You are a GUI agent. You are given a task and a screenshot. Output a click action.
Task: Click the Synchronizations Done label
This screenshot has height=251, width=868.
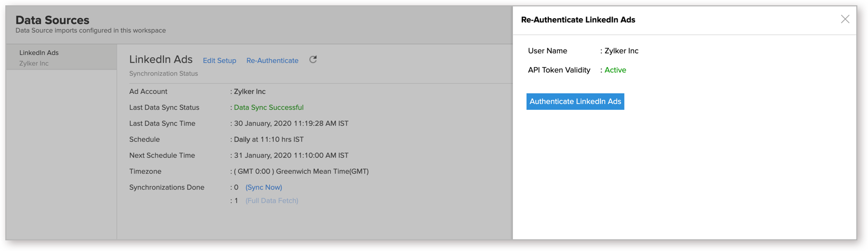[x=166, y=188]
